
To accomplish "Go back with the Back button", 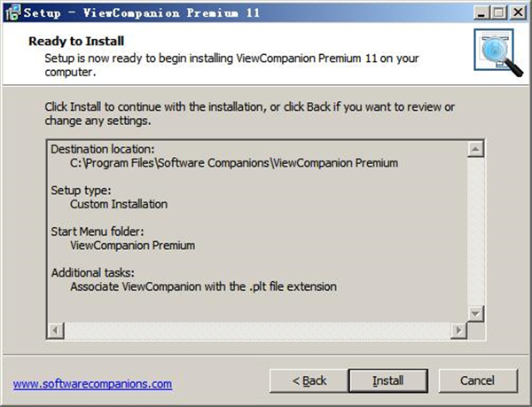I will 309,380.
